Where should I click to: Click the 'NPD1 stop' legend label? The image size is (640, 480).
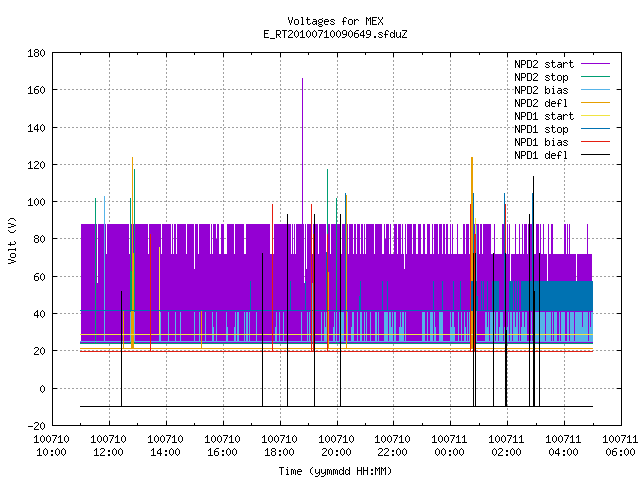pos(541,129)
